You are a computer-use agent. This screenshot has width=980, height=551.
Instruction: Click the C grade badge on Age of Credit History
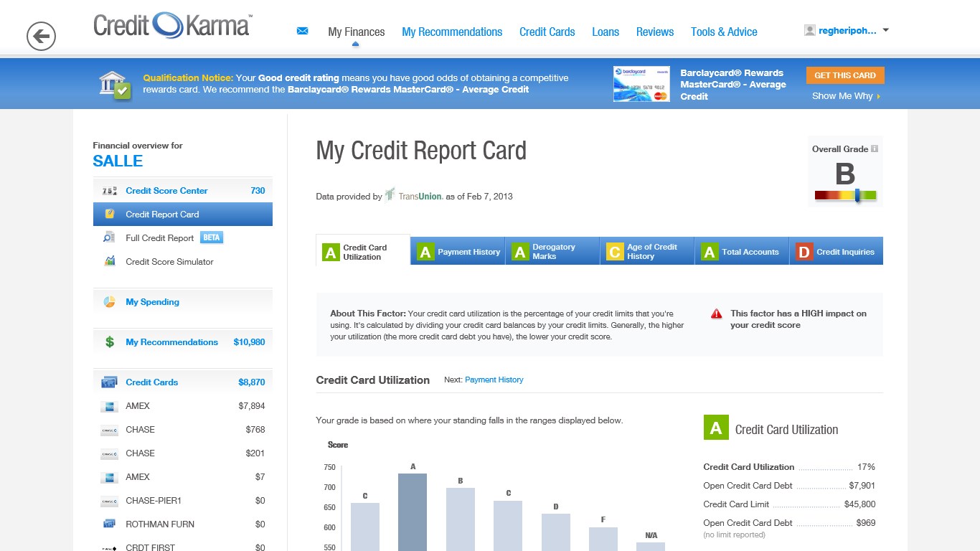click(615, 252)
